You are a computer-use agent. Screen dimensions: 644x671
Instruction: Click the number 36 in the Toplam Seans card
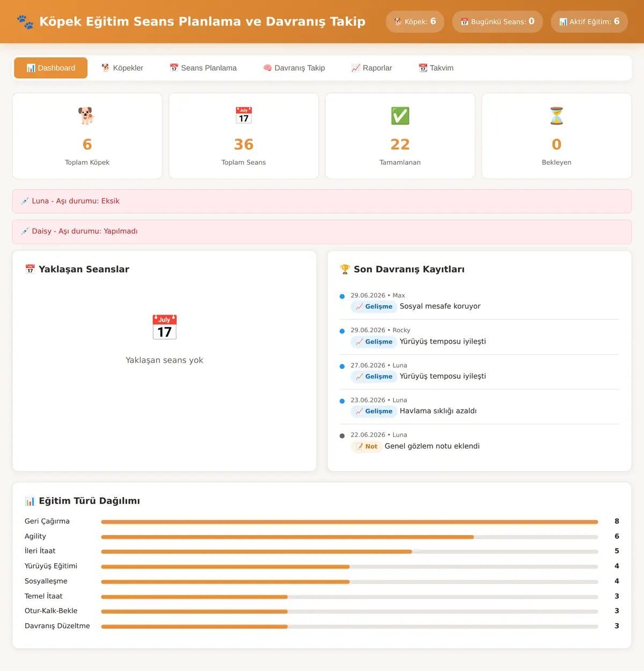pyautogui.click(x=244, y=144)
